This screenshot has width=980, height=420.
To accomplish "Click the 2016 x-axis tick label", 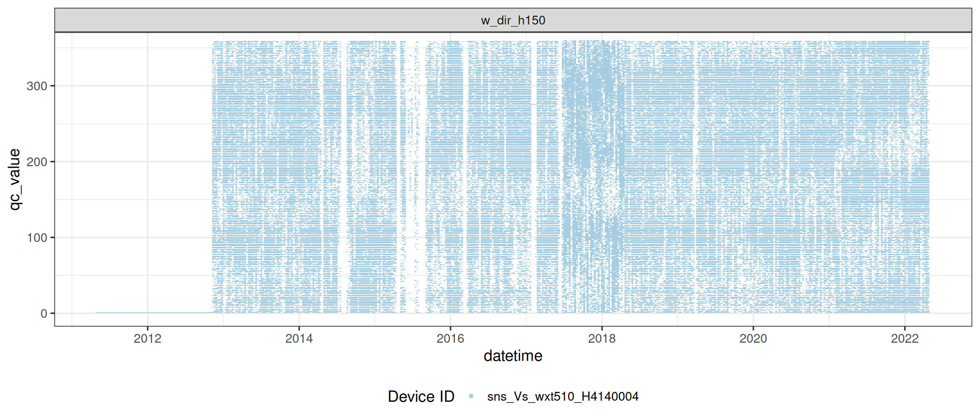I will pos(450,338).
